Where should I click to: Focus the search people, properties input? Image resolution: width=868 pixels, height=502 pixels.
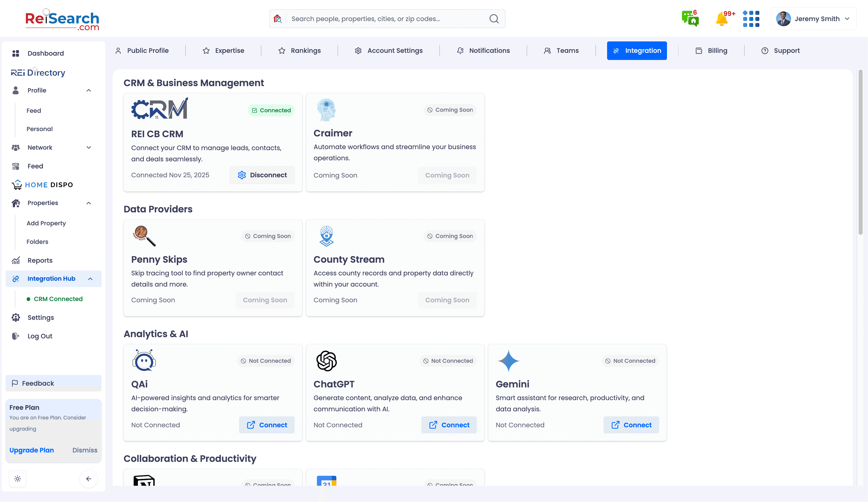pos(388,19)
